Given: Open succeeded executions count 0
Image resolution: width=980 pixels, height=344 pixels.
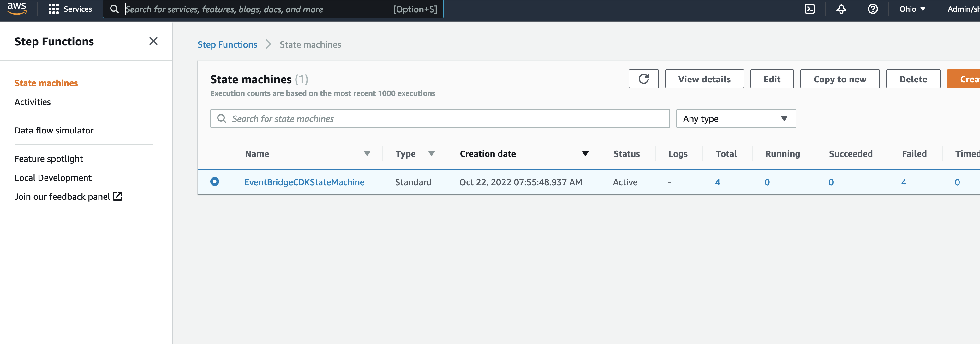Looking at the screenshot, I should click(x=831, y=182).
